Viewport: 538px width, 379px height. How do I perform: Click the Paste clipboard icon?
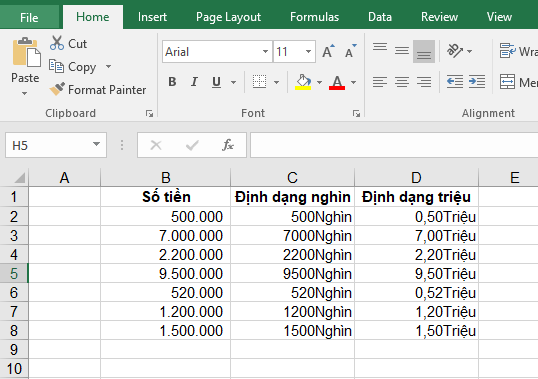[x=26, y=52]
